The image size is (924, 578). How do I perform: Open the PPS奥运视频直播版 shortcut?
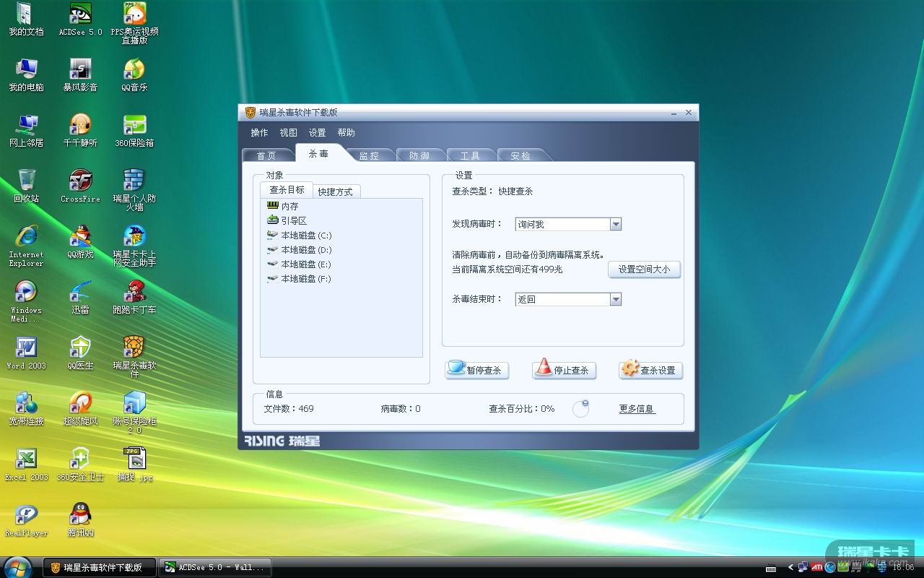coord(134,23)
